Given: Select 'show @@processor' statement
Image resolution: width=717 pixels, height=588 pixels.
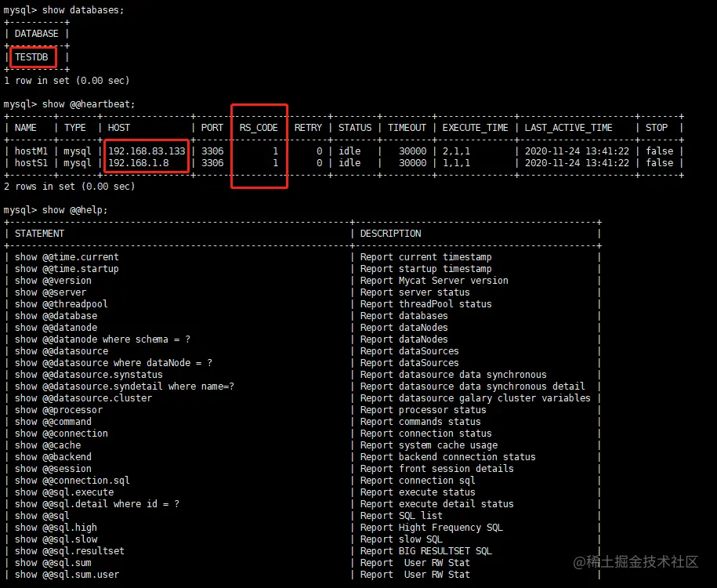Looking at the screenshot, I should pyautogui.click(x=59, y=410).
